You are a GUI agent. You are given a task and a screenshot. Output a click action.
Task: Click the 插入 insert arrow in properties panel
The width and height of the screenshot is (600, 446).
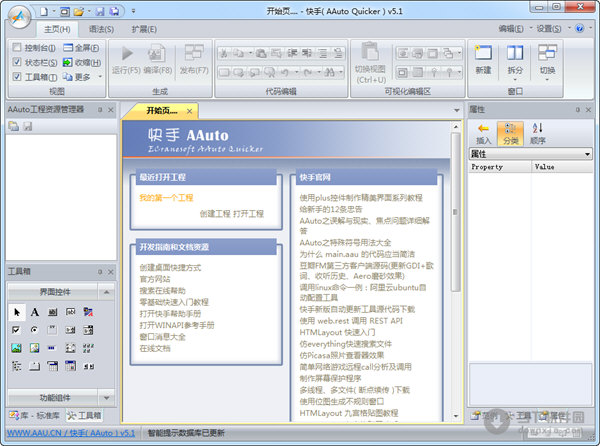[483, 133]
